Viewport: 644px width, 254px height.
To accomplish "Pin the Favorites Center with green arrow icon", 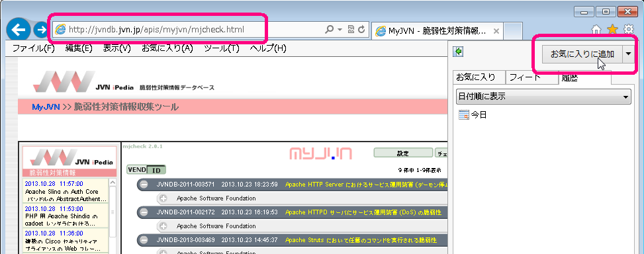I will [x=458, y=52].
